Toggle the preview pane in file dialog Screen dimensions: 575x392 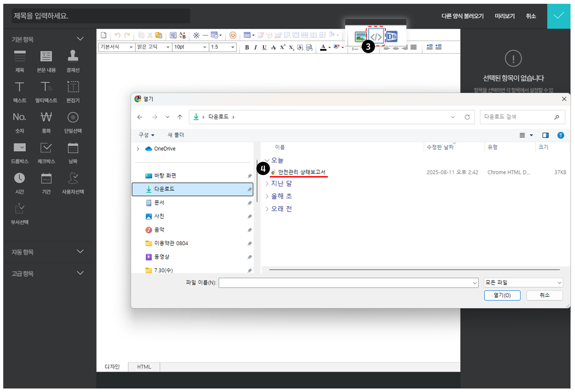545,135
